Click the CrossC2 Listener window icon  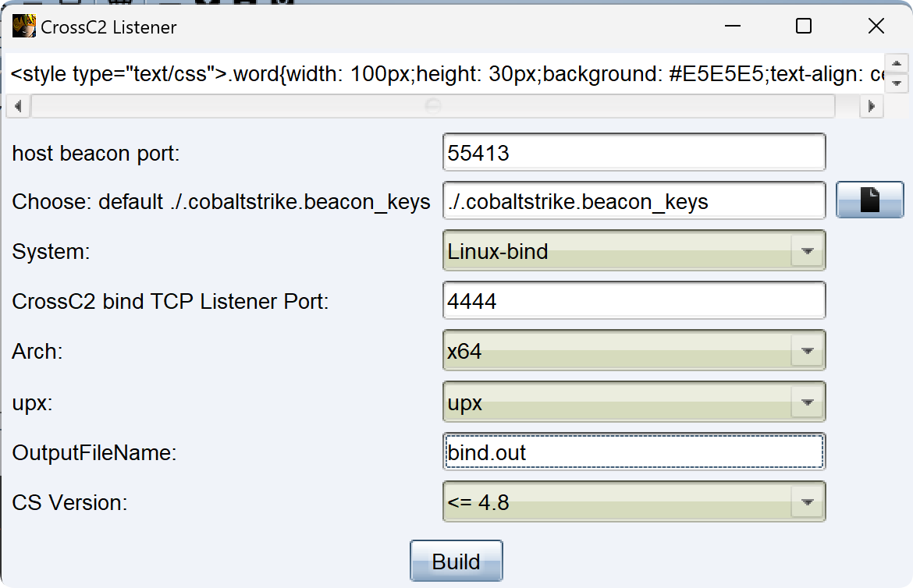pyautogui.click(x=24, y=27)
